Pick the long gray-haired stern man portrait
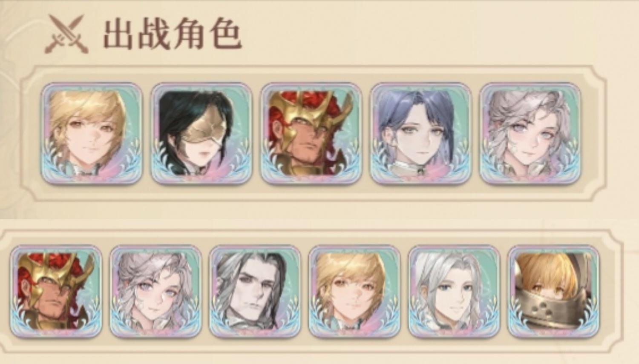 pyautogui.click(x=255, y=291)
